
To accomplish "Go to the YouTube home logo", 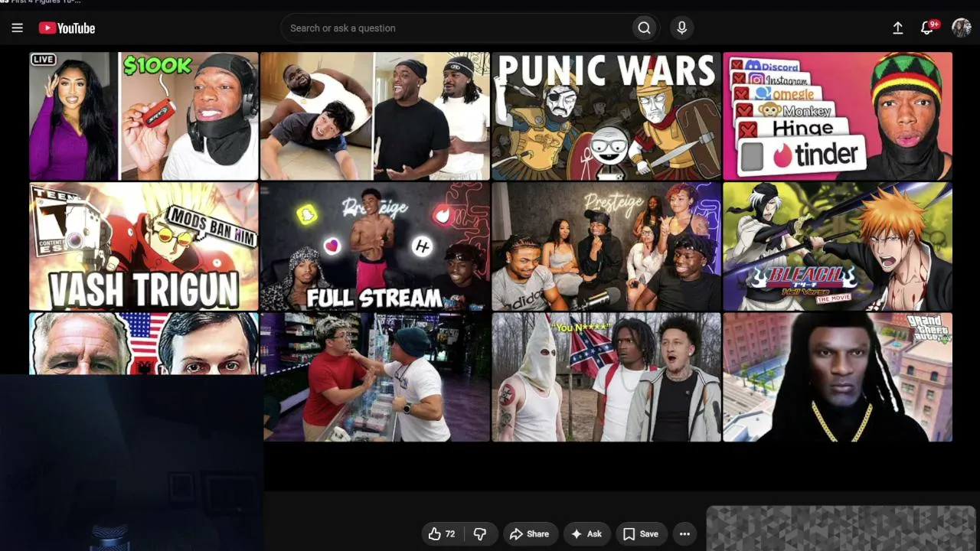I will coord(67,28).
